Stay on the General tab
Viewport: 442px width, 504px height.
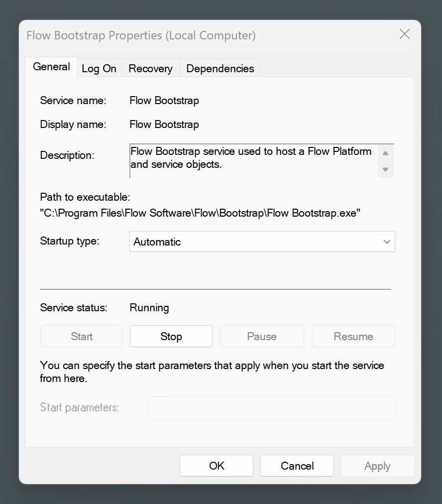pyautogui.click(x=51, y=67)
